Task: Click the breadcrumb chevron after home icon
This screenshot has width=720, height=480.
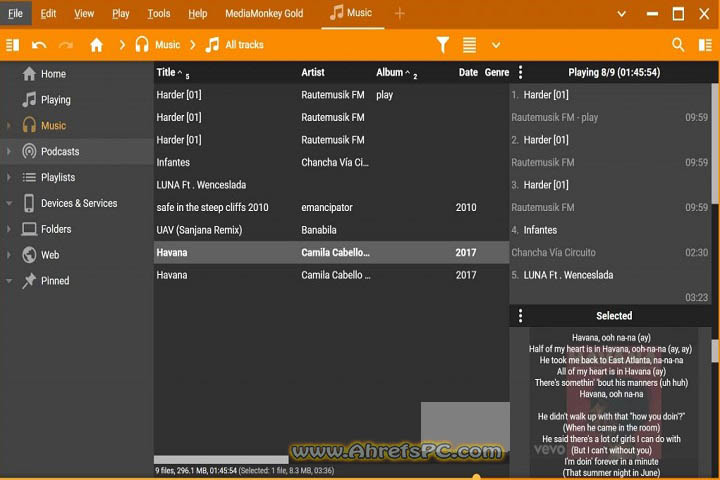Action: [122, 45]
